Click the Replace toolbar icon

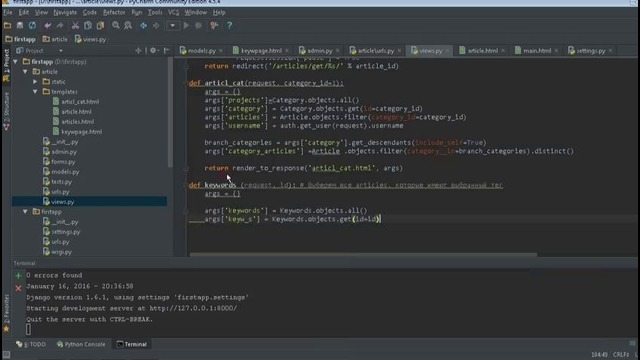click(128, 26)
